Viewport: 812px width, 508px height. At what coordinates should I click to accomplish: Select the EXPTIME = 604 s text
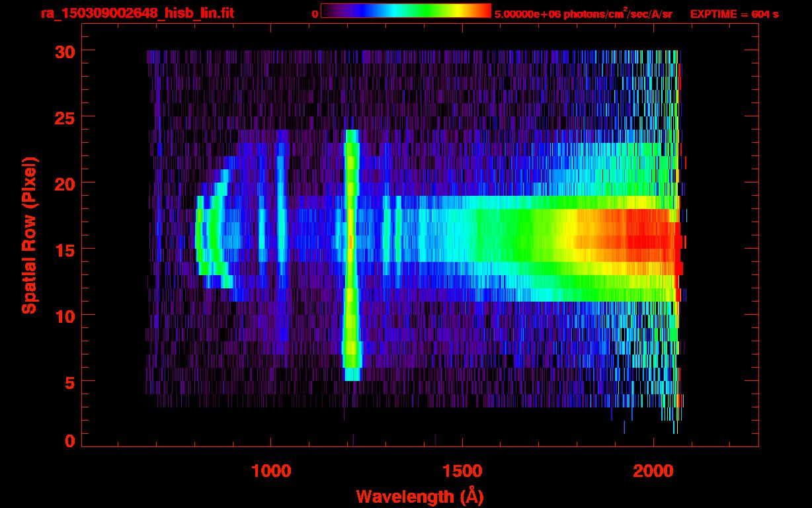pos(734,13)
